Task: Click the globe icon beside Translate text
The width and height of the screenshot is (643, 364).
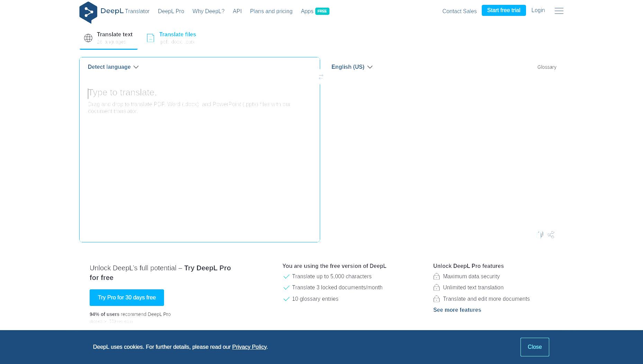Action: [x=88, y=38]
